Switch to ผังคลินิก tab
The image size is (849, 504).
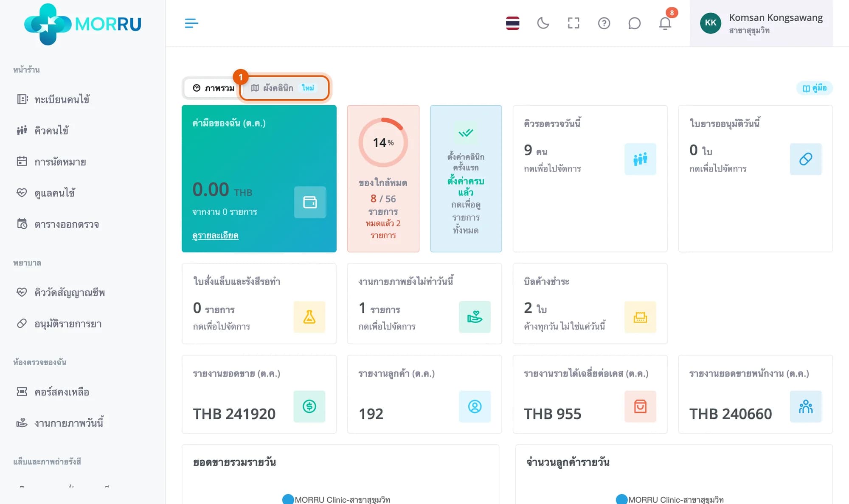pos(284,88)
